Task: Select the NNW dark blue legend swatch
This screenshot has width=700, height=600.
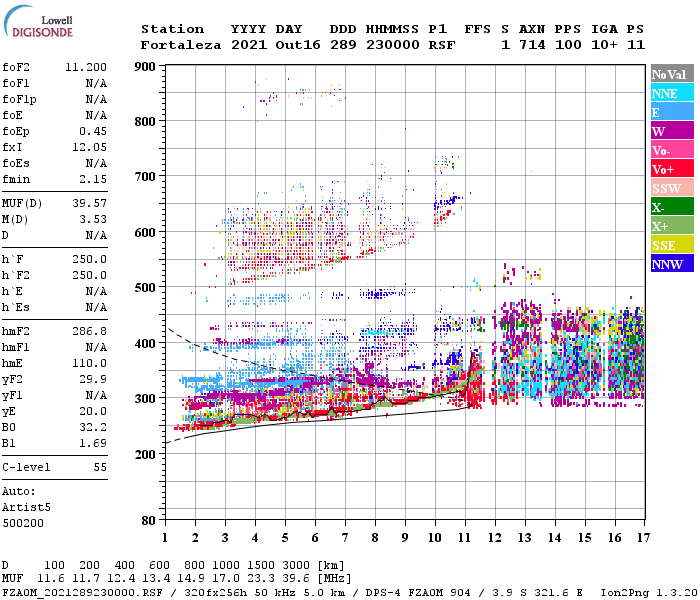Action: (672, 263)
